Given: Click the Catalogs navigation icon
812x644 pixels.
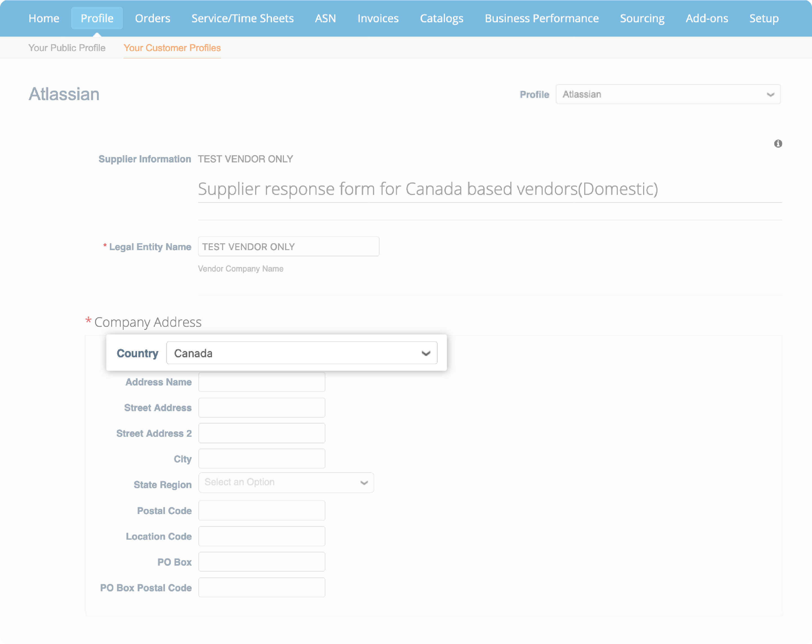Looking at the screenshot, I should tap(442, 18).
